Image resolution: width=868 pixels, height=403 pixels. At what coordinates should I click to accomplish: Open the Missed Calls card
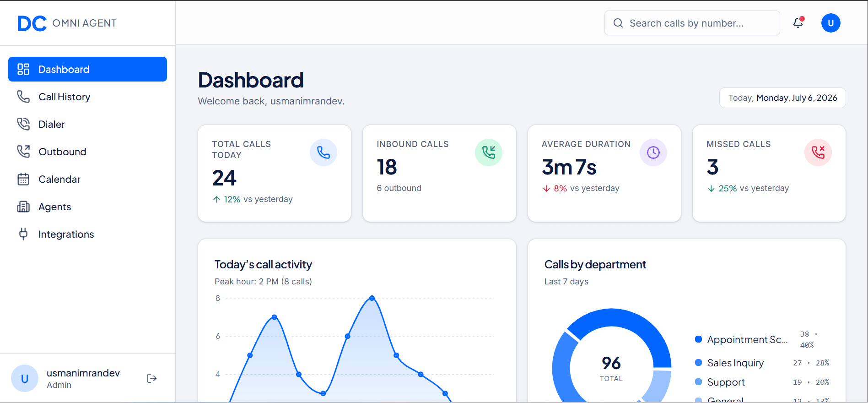(x=769, y=174)
